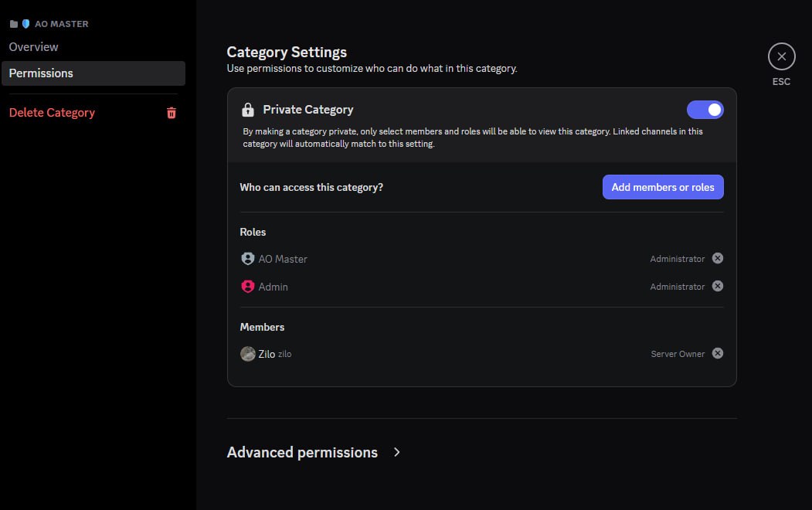Click the folder icon next to AO MASTER
This screenshot has height=510, width=812.
(x=14, y=24)
